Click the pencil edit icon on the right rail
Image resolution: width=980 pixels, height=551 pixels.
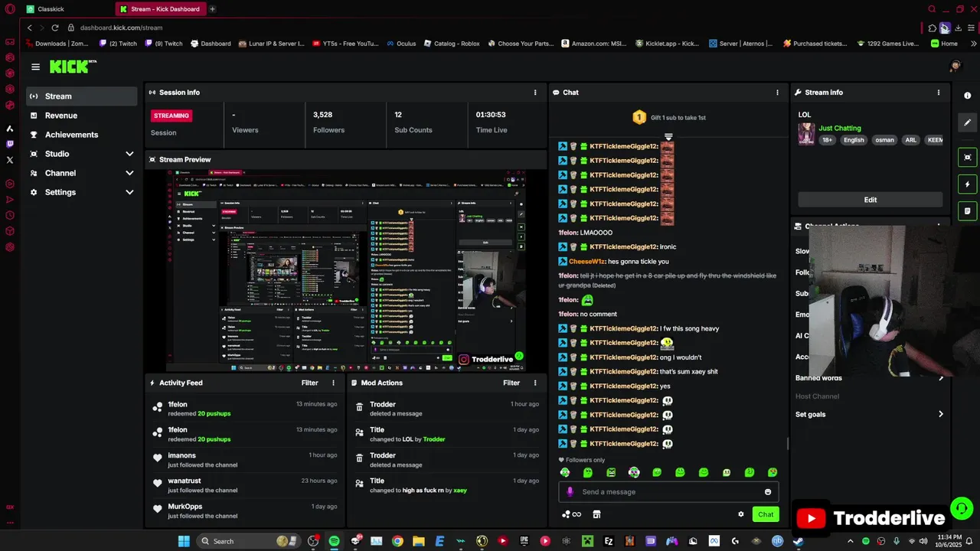pyautogui.click(x=968, y=122)
